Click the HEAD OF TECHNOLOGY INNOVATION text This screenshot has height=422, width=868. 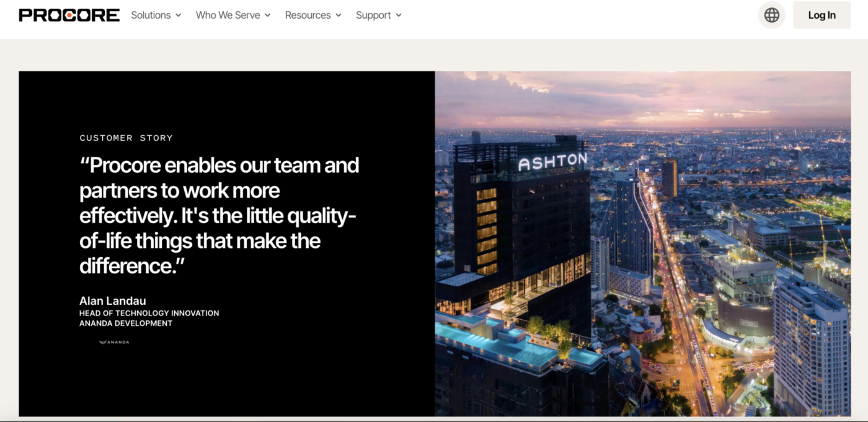pos(149,313)
